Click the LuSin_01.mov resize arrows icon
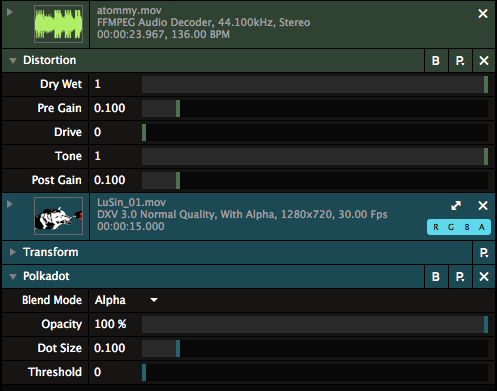The image size is (497, 391). [x=456, y=206]
